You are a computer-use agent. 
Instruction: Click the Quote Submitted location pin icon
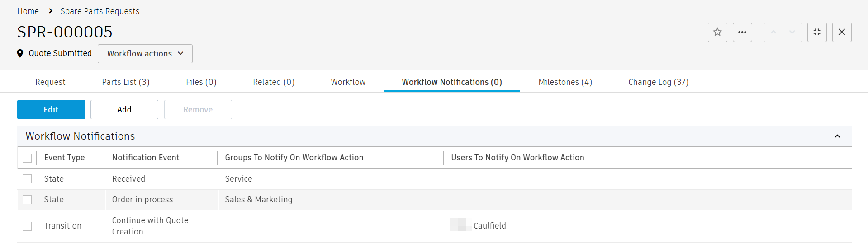coord(20,53)
